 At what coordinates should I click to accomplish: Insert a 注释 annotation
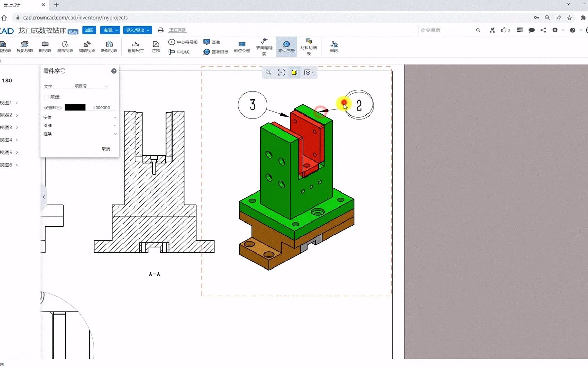click(156, 47)
